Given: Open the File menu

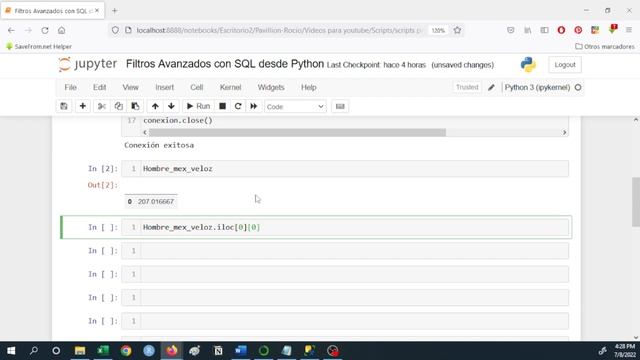Looking at the screenshot, I should (70, 87).
